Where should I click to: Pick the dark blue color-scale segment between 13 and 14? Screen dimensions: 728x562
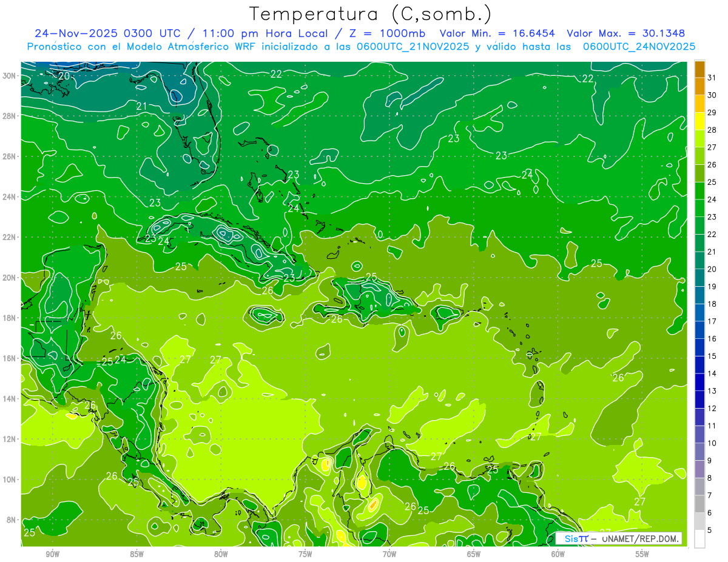pos(699,383)
